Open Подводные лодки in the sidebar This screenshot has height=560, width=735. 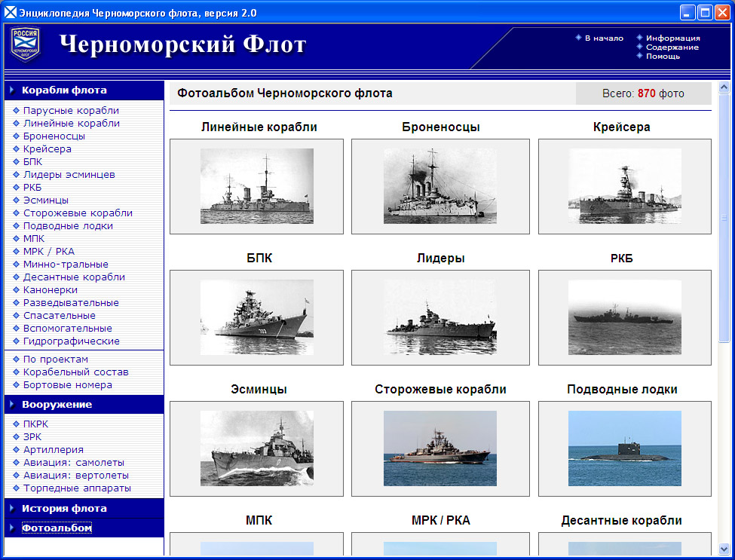[x=68, y=226]
